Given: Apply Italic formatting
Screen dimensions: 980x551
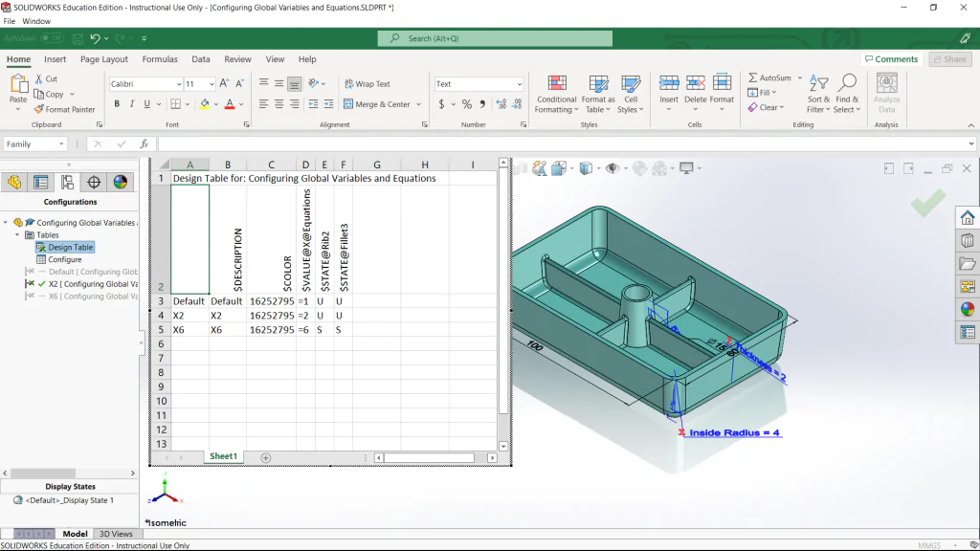Looking at the screenshot, I should [x=132, y=103].
